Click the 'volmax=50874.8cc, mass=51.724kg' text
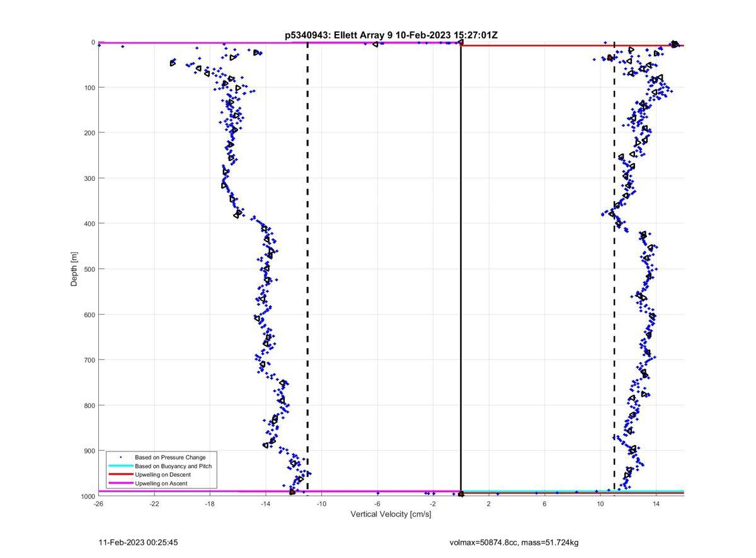 pos(514,542)
